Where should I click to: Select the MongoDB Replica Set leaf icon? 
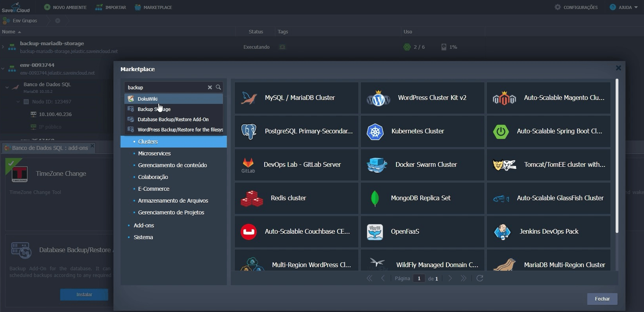coord(375,198)
